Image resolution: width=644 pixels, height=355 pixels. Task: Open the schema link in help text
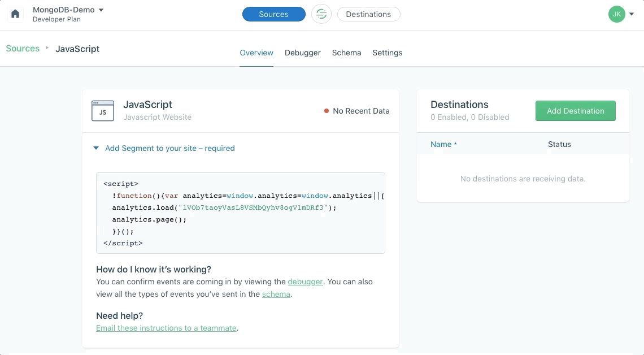coord(276,294)
